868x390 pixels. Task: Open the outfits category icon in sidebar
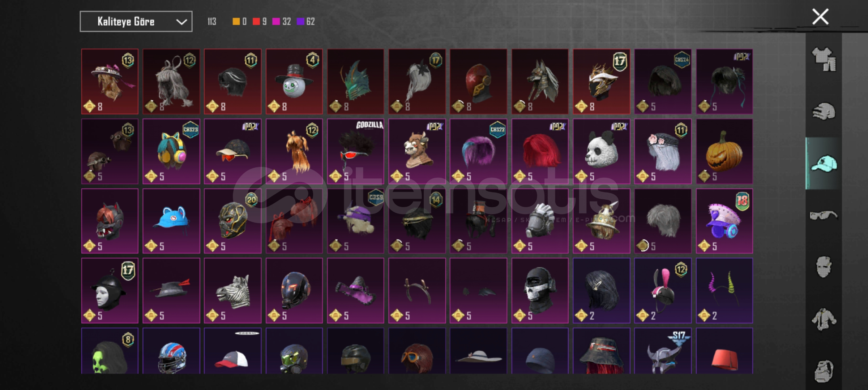(x=824, y=59)
